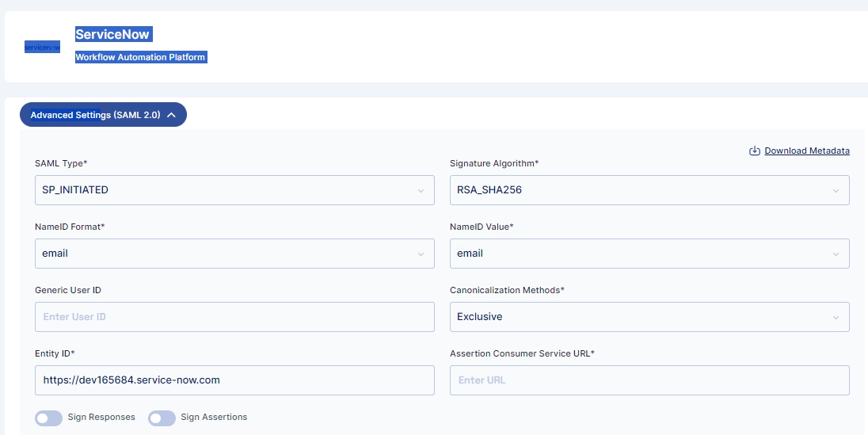The width and height of the screenshot is (868, 435).
Task: Click into the Generic User ID field
Action: pyautogui.click(x=234, y=317)
